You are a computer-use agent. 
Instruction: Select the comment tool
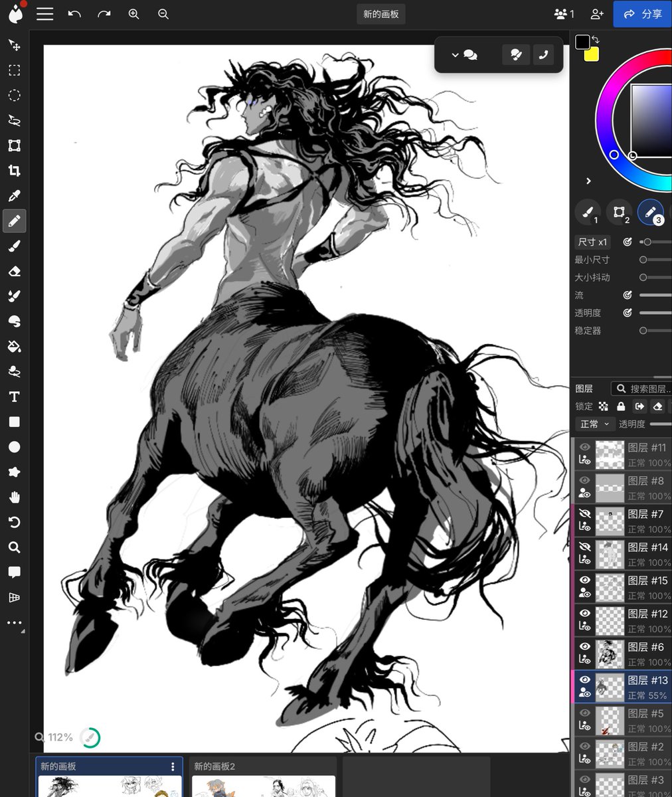tap(14, 573)
